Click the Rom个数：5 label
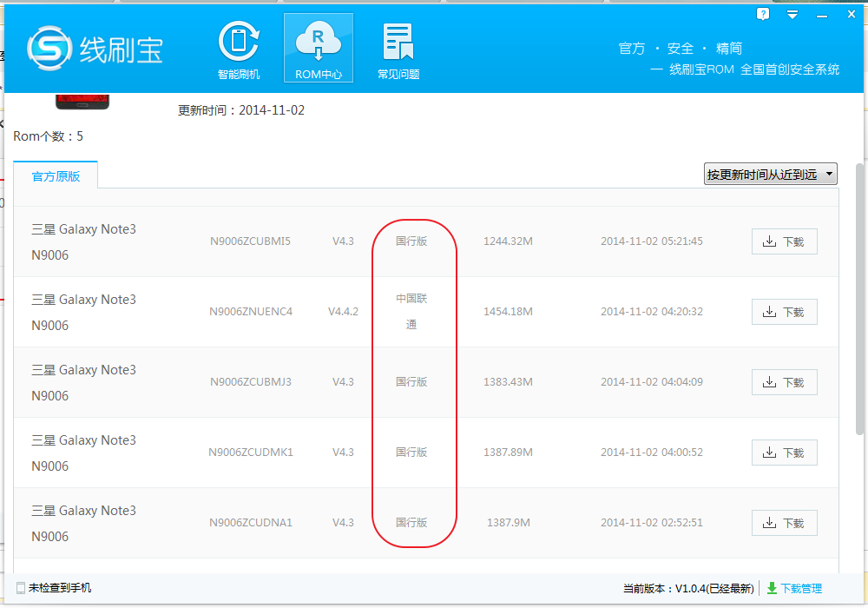Viewport: 868px width, 608px height. [x=48, y=136]
